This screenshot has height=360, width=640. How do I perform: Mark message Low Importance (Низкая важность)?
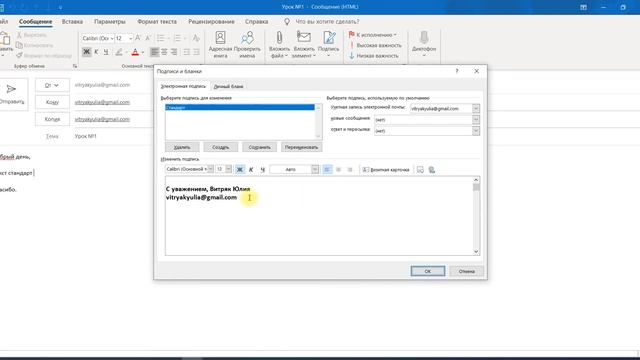click(x=373, y=56)
